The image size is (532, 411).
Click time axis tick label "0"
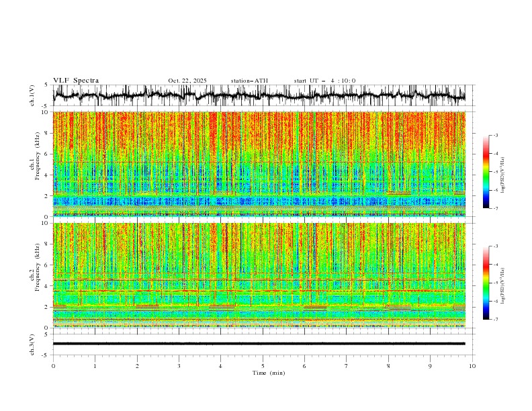53,366
